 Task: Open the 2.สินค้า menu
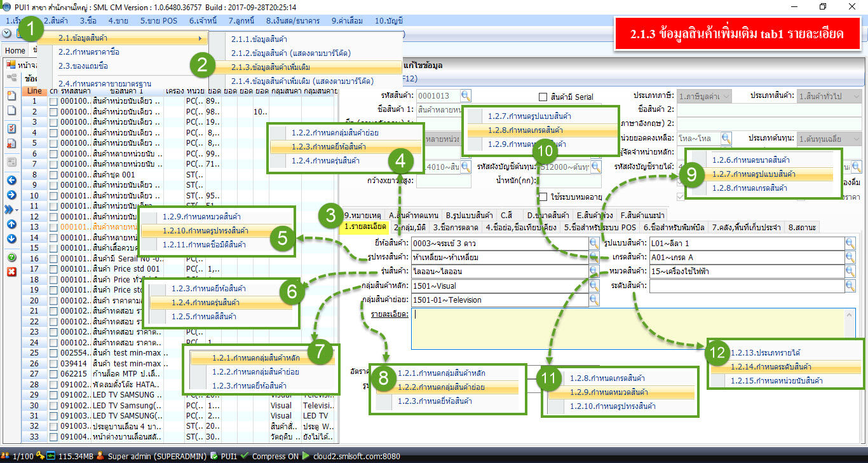(x=56, y=20)
